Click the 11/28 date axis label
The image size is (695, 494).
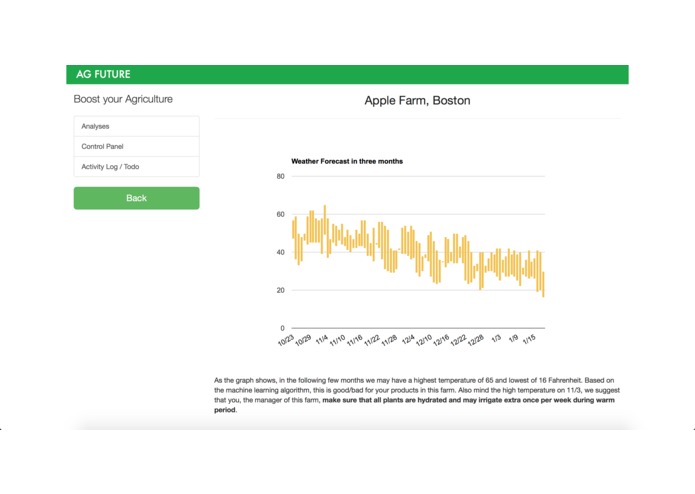click(x=389, y=340)
